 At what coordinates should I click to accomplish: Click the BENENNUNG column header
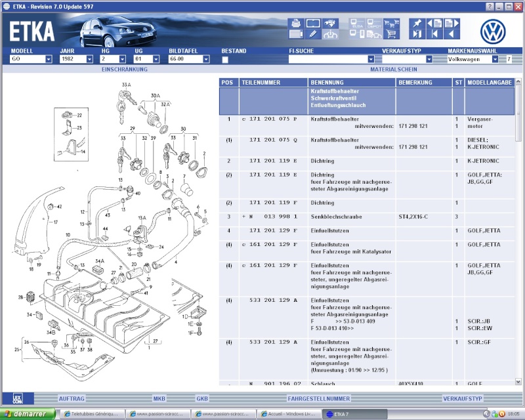tap(352, 83)
